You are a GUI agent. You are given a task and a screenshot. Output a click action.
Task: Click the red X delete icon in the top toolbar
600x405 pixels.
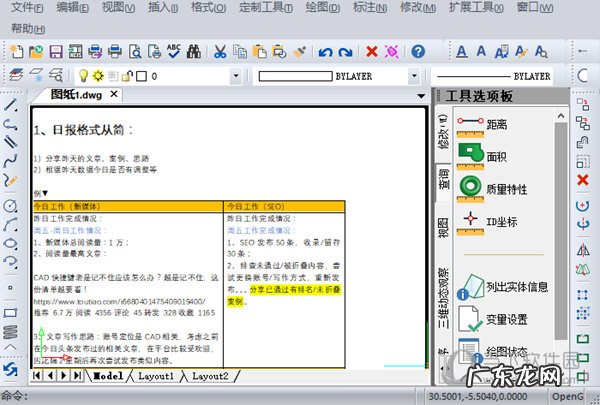(372, 51)
